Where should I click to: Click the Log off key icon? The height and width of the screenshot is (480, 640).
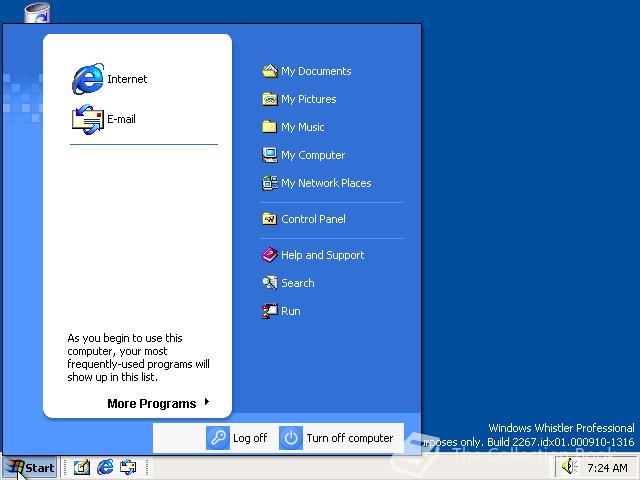[218, 438]
